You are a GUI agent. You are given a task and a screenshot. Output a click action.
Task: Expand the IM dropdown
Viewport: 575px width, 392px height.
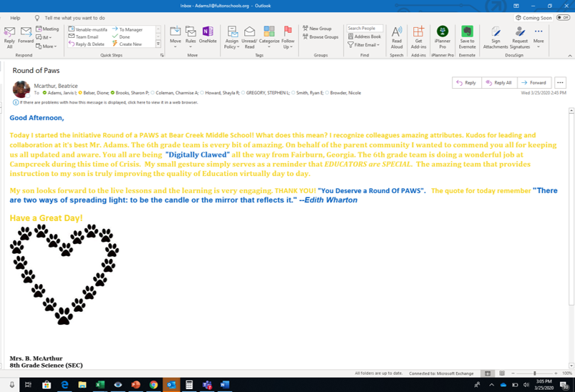(44, 37)
